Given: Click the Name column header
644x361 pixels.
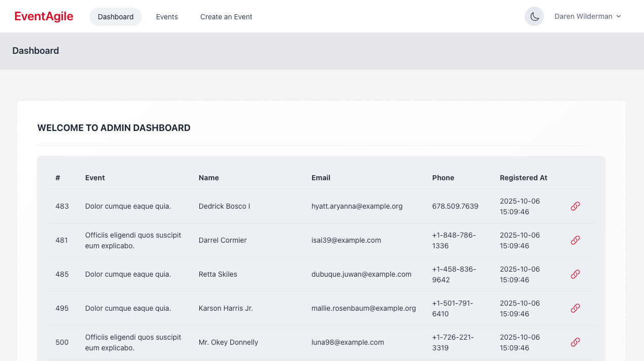Looking at the screenshot, I should pyautogui.click(x=208, y=178).
